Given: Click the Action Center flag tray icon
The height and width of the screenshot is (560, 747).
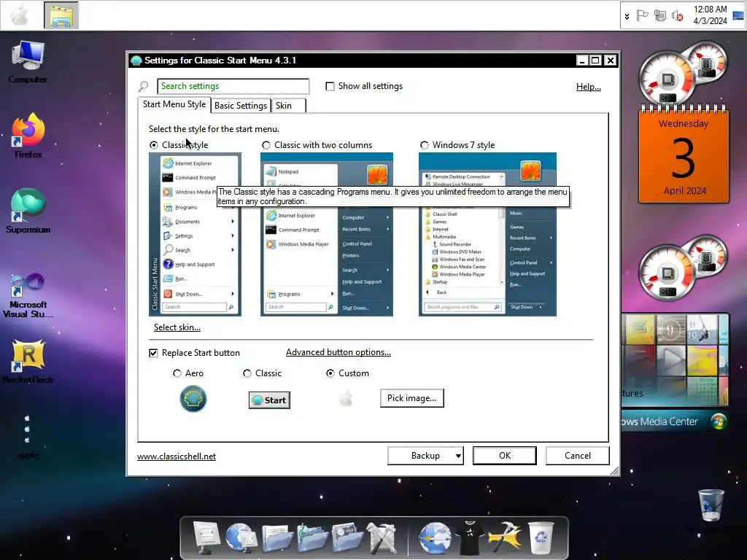Looking at the screenshot, I should pos(642,16).
